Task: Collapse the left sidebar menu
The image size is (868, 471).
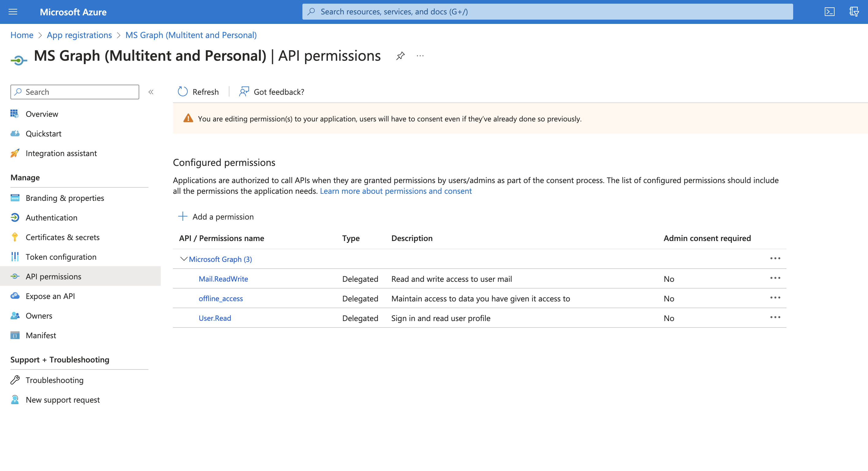Action: [x=151, y=92]
